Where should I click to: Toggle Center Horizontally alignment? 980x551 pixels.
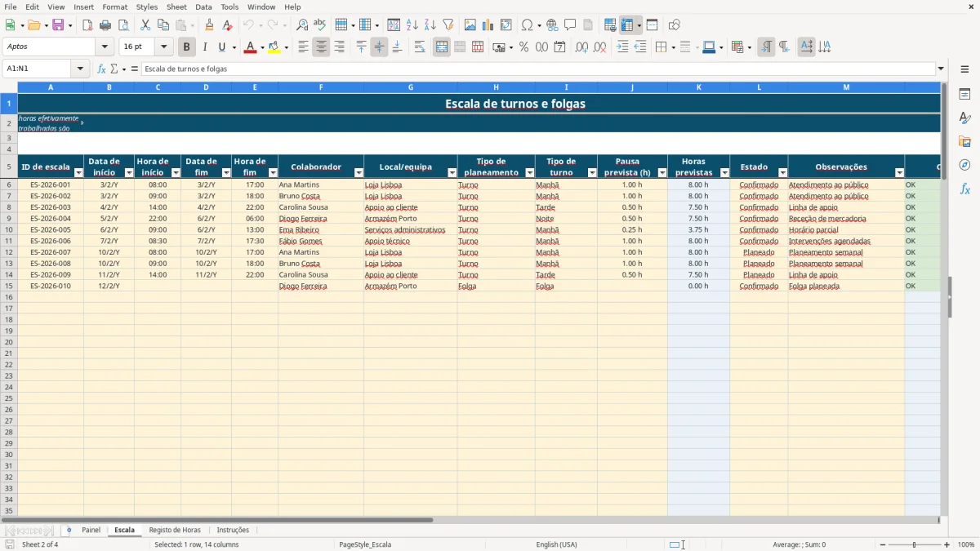(x=321, y=47)
